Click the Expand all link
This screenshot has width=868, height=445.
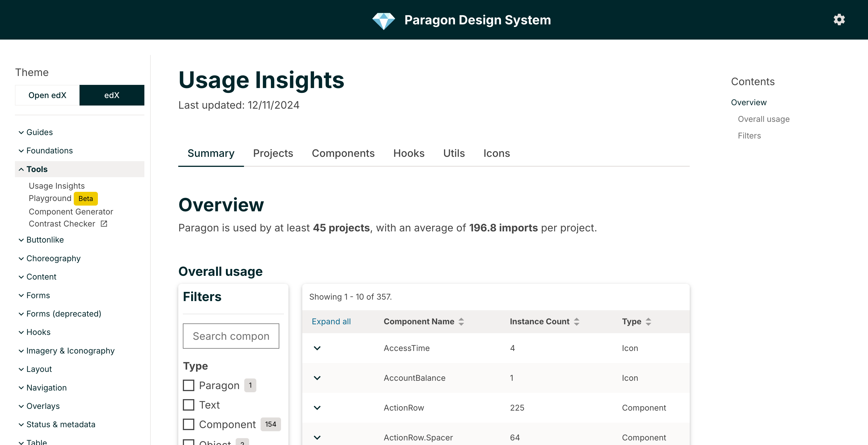tap(331, 321)
